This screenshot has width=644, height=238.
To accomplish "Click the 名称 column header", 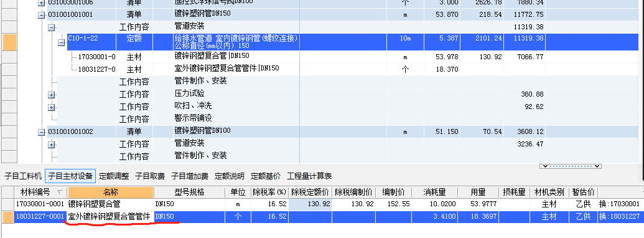I will pos(111,193).
